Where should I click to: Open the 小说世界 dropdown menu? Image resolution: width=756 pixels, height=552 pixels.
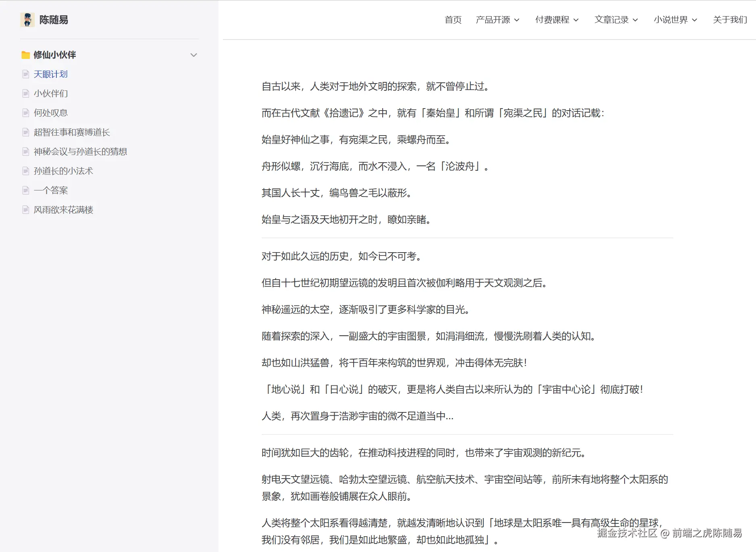coord(671,20)
